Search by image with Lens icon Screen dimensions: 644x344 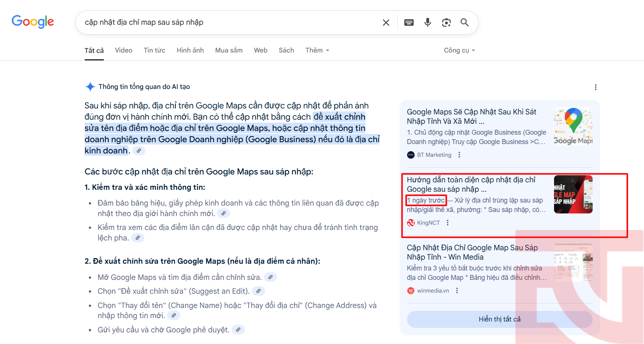(446, 23)
